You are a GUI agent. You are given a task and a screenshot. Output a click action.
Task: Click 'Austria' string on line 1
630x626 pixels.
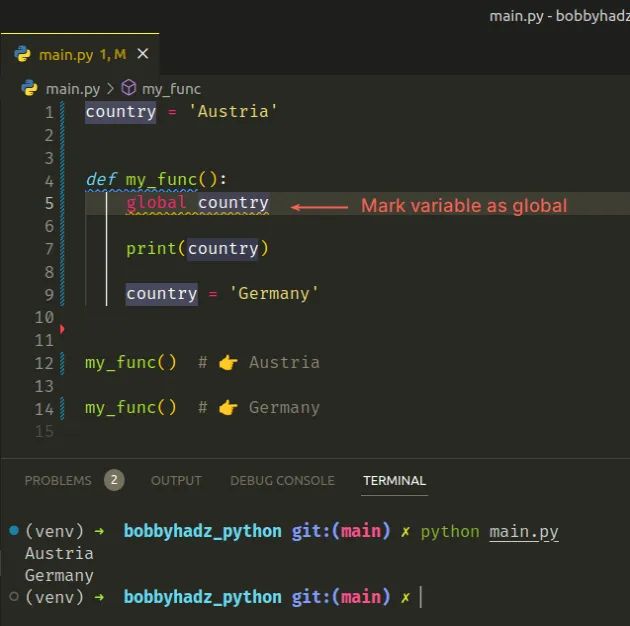pyautogui.click(x=233, y=111)
